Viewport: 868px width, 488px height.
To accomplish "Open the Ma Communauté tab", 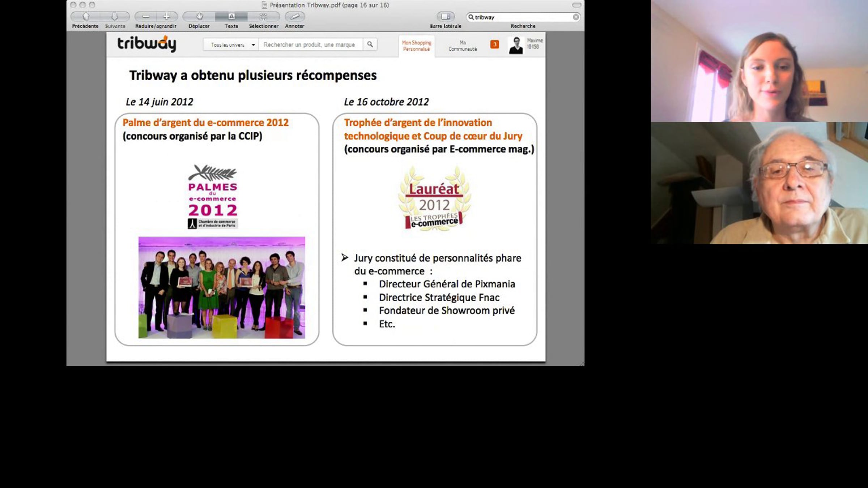I will (463, 46).
